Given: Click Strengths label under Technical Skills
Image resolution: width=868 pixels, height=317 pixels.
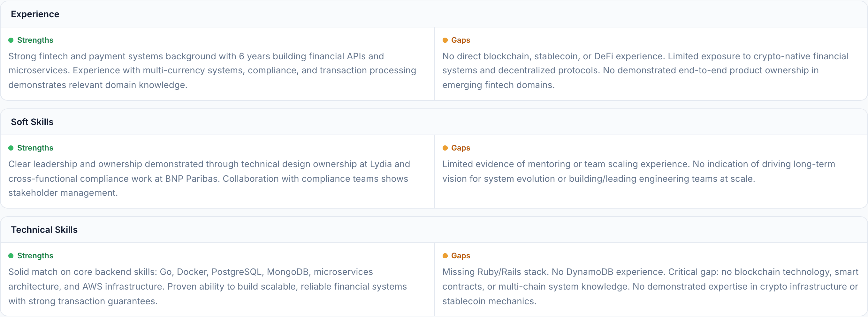Looking at the screenshot, I should 35,255.
